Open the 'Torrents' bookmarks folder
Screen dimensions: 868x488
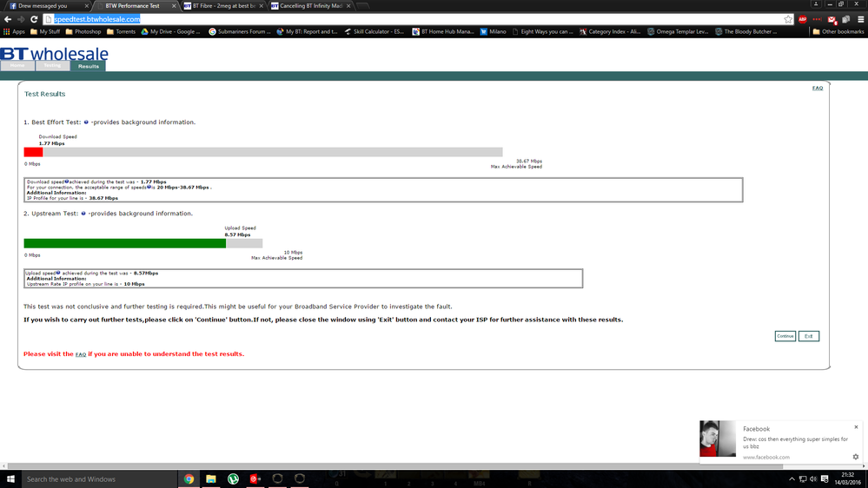(121, 31)
